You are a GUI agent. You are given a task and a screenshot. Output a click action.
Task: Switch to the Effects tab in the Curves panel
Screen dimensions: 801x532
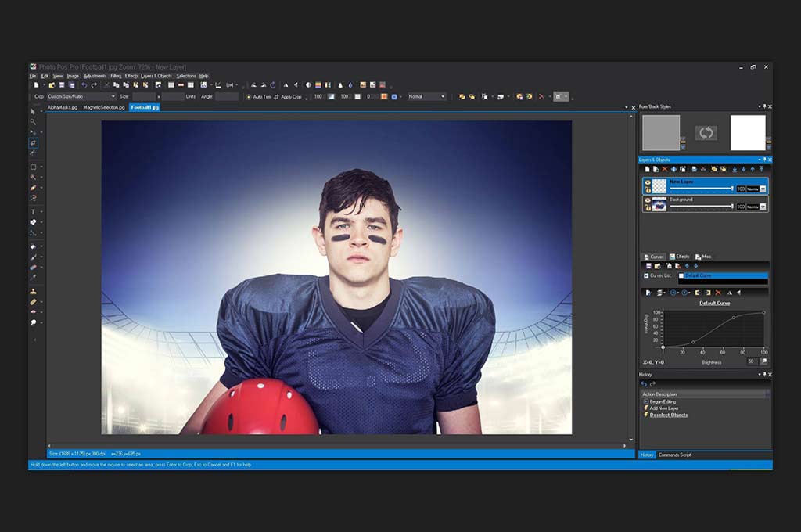(x=680, y=257)
